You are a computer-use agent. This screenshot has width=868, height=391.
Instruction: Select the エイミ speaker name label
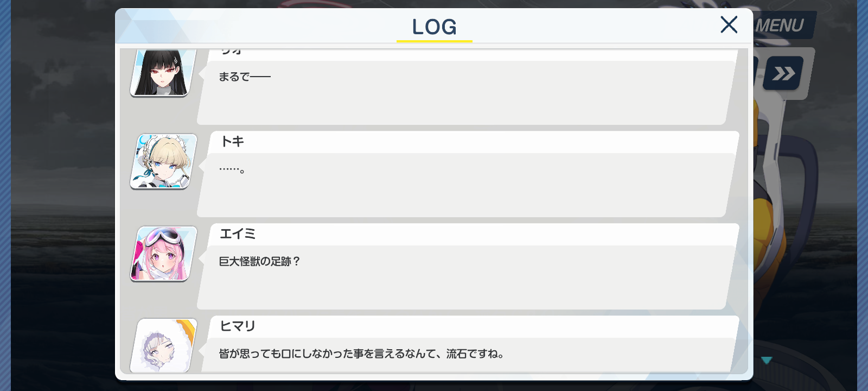(x=238, y=234)
